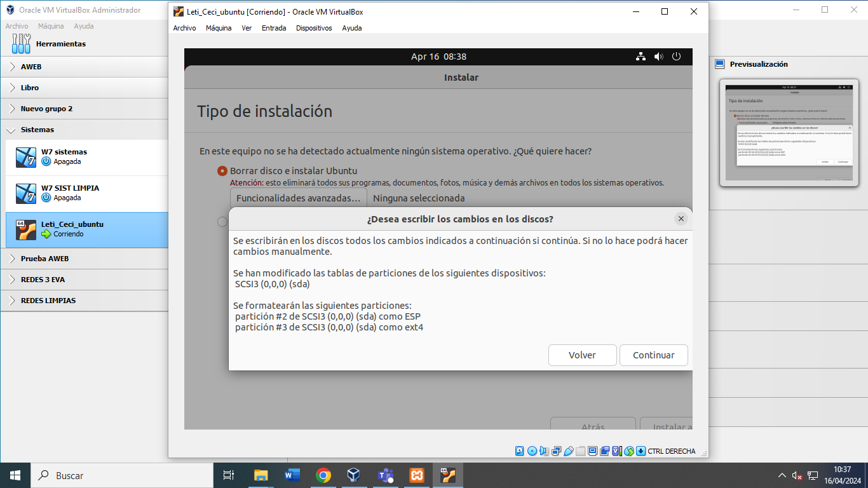This screenshot has height=488, width=868.
Task: Expand the REDES 3 EVA group
Action: click(11, 280)
